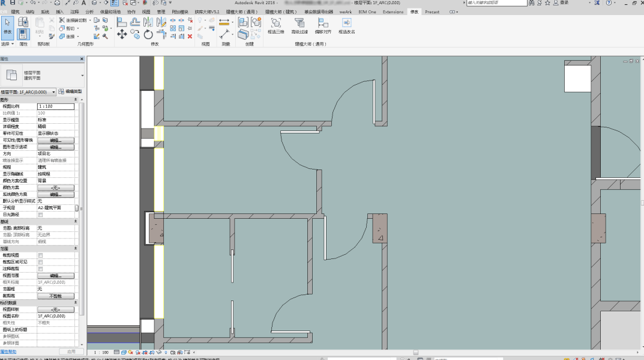This screenshot has height=360, width=644.
Task: Click the Create Group icon
Action: pos(256,22)
